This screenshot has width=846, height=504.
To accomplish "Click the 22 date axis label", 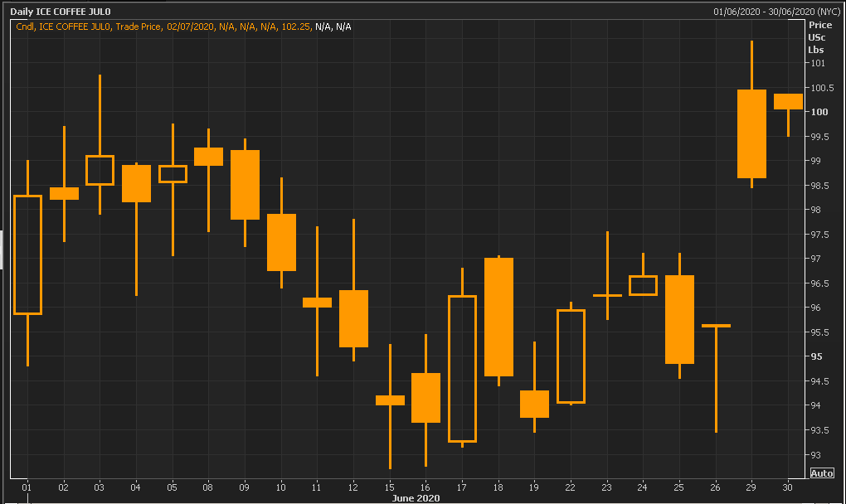I will [x=571, y=487].
